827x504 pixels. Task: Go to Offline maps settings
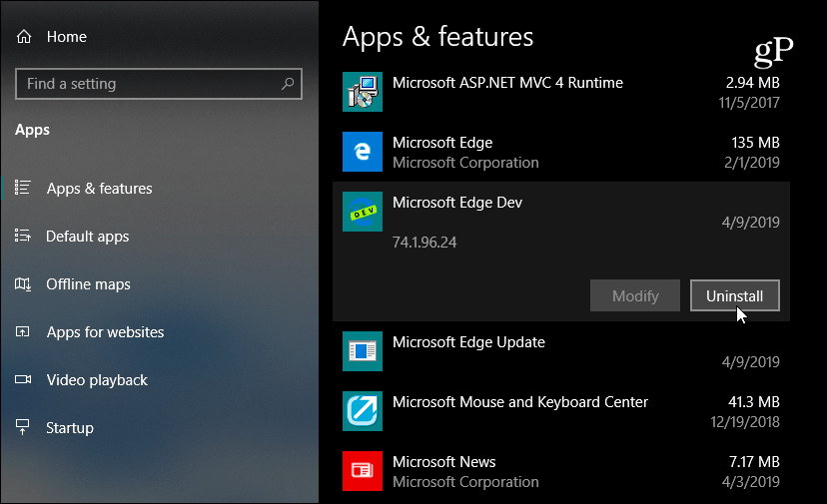[88, 284]
